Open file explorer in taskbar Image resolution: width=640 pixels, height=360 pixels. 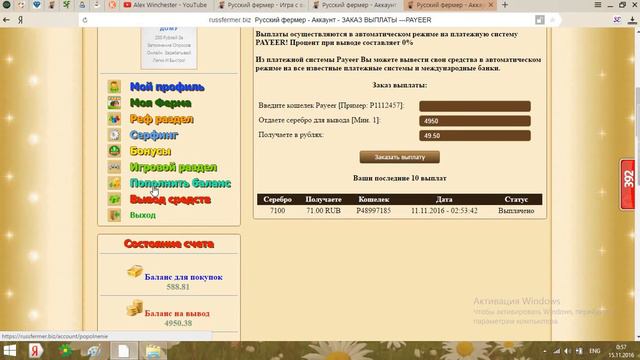click(153, 351)
